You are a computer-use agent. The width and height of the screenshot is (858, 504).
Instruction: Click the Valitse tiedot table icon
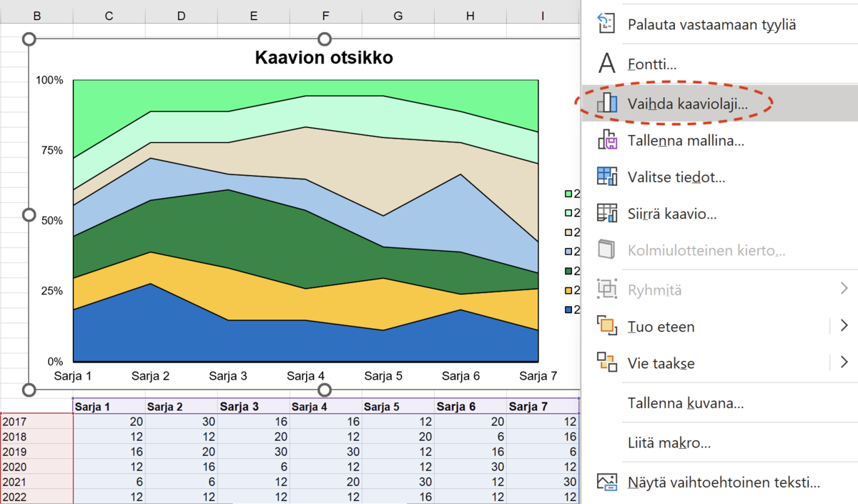(607, 177)
